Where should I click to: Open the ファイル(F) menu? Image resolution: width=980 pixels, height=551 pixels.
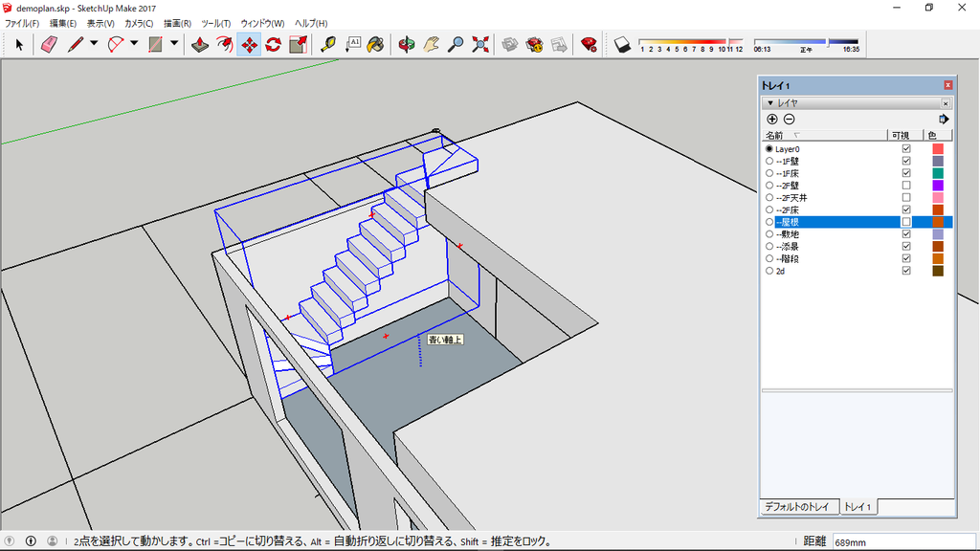point(22,23)
